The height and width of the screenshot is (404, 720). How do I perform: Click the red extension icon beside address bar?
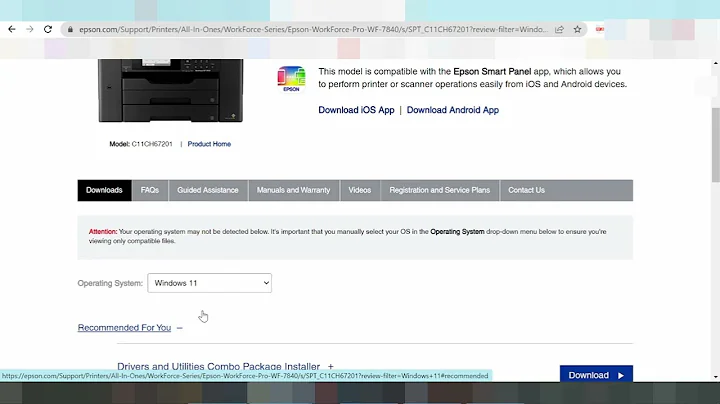coord(600,29)
